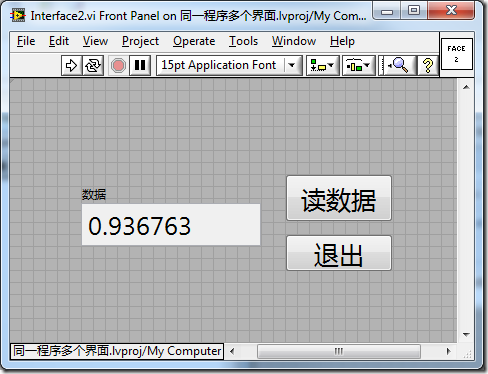Start Run Continuously mode
Viewport: 488px width, 374px height.
coord(93,65)
